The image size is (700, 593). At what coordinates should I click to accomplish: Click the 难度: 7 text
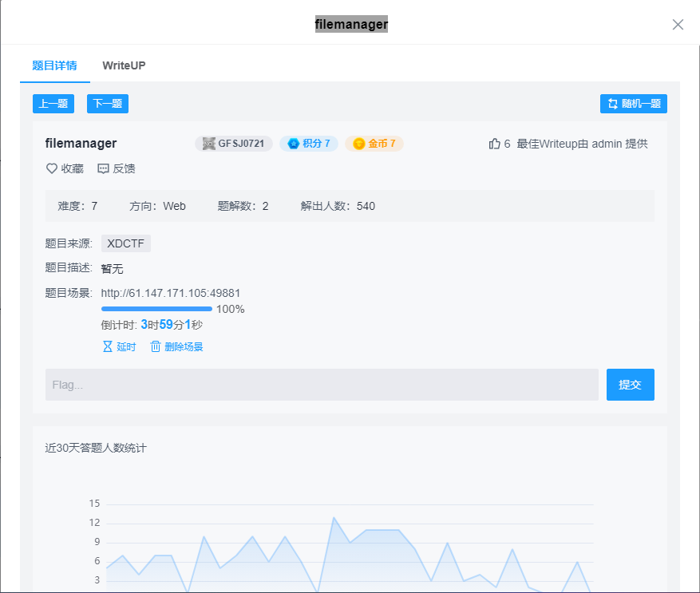coord(77,206)
